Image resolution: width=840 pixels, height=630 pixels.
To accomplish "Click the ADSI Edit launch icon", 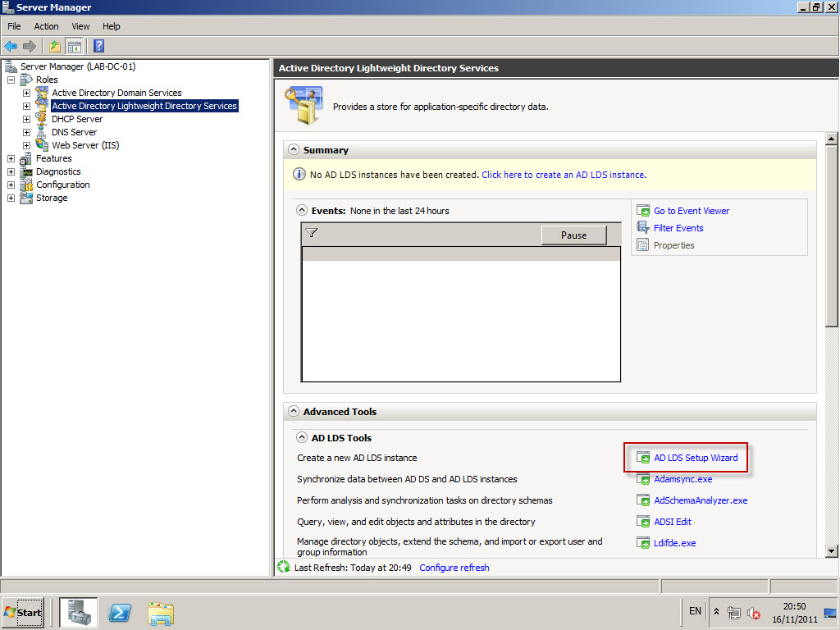I will coord(643,522).
